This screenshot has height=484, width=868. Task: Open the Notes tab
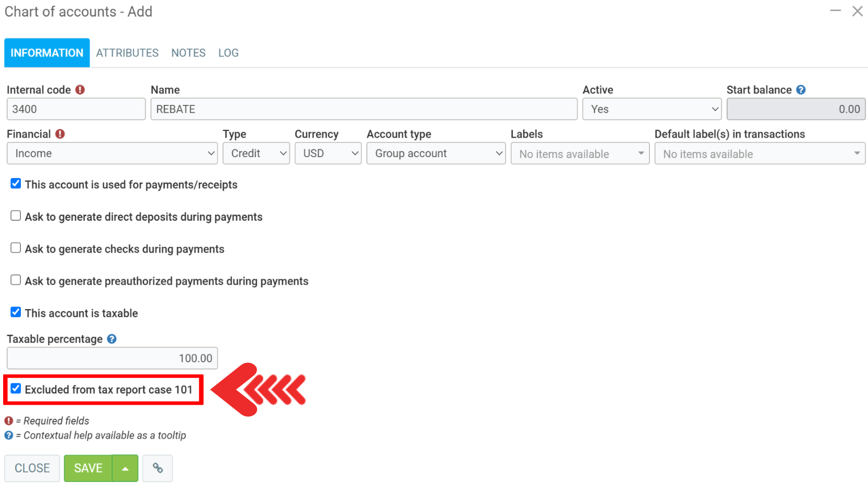(x=188, y=53)
